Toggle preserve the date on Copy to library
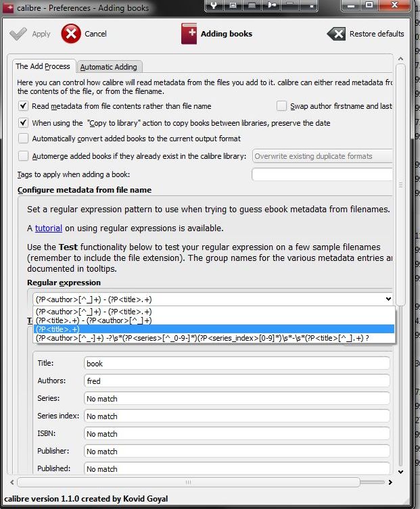This screenshot has height=509, width=420. point(23,123)
